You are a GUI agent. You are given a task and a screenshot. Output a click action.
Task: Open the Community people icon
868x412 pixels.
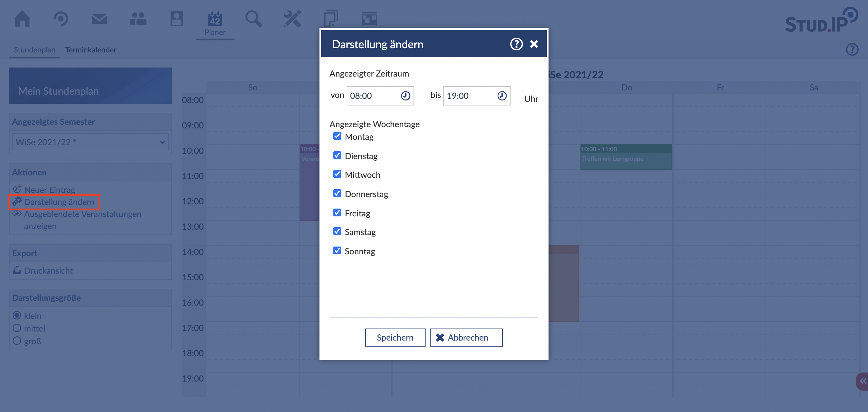pos(138,19)
